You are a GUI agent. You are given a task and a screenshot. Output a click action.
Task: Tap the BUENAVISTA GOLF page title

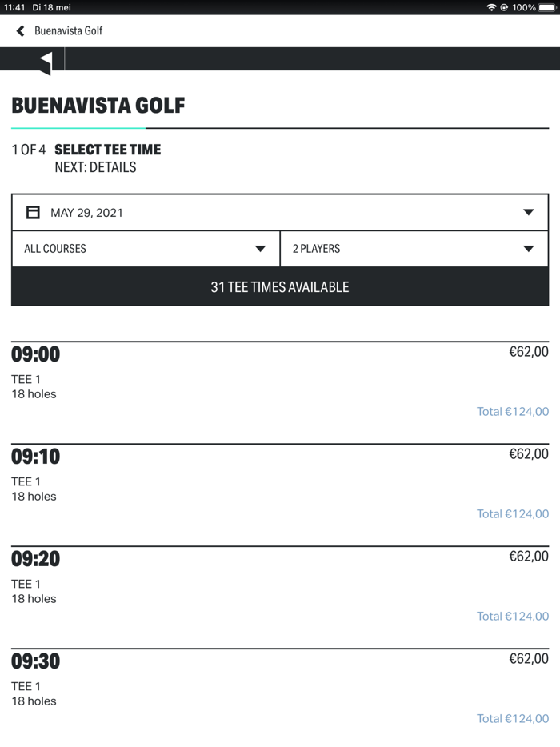click(x=98, y=105)
